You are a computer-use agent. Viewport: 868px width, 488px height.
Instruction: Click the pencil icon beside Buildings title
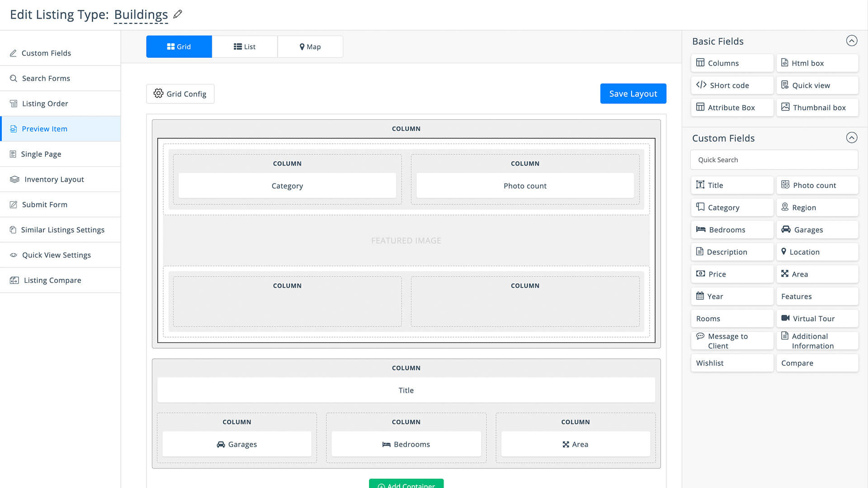tap(178, 14)
